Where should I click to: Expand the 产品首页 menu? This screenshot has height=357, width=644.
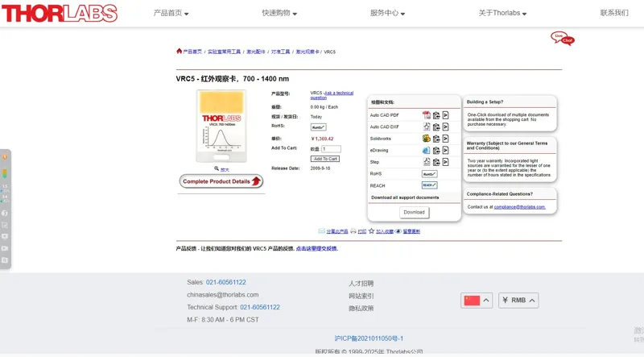171,13
